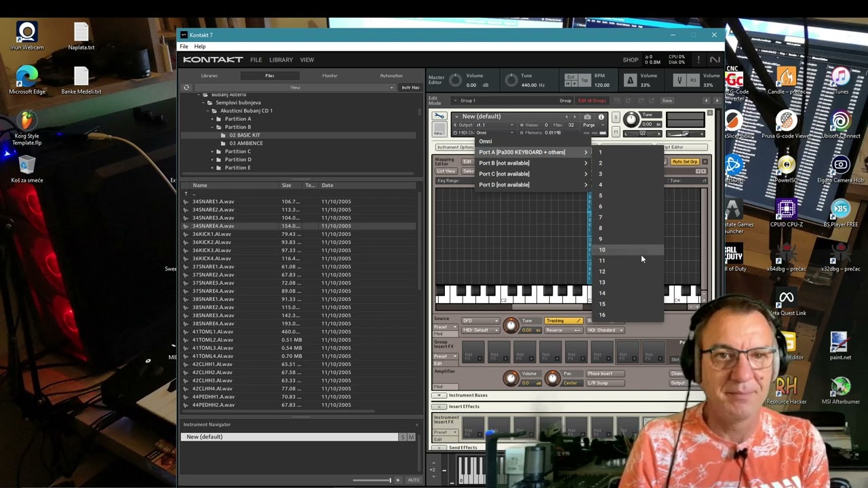Toggle the Auto Sel Grp button
This screenshot has height=488, width=868.
(x=684, y=162)
